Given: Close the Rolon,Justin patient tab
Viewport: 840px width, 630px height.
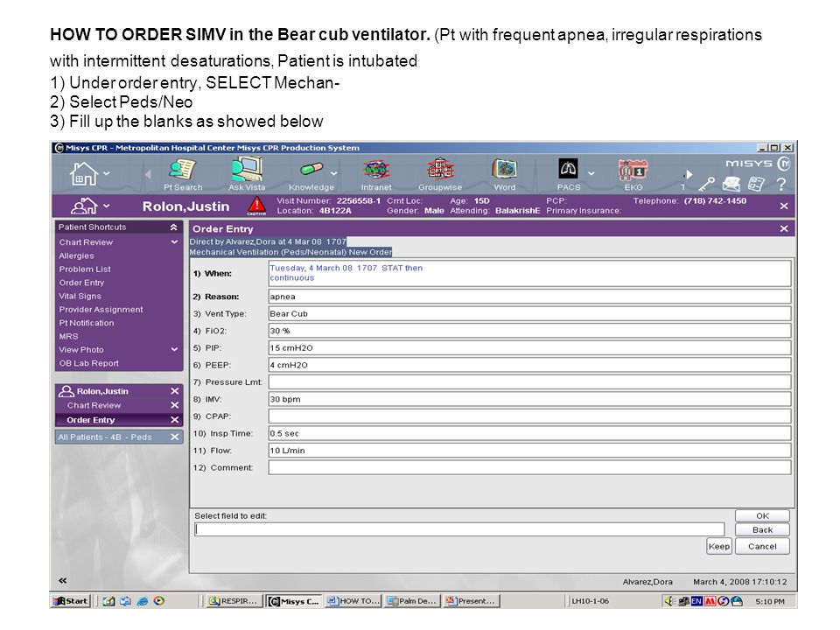Looking at the screenshot, I should click(x=175, y=391).
